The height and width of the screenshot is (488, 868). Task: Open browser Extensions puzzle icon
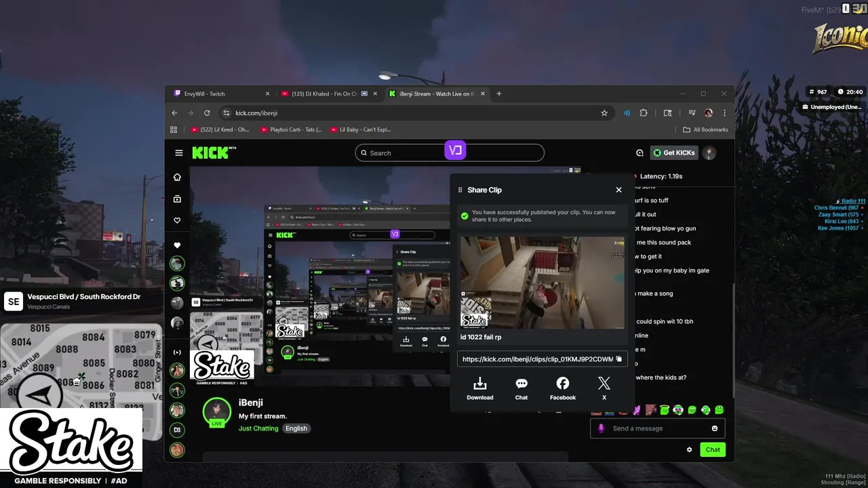(x=644, y=113)
